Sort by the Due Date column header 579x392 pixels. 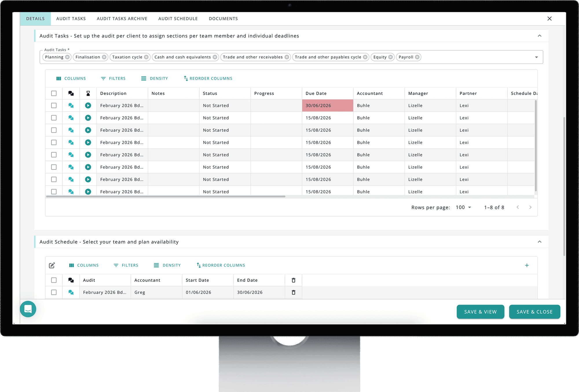point(327,93)
